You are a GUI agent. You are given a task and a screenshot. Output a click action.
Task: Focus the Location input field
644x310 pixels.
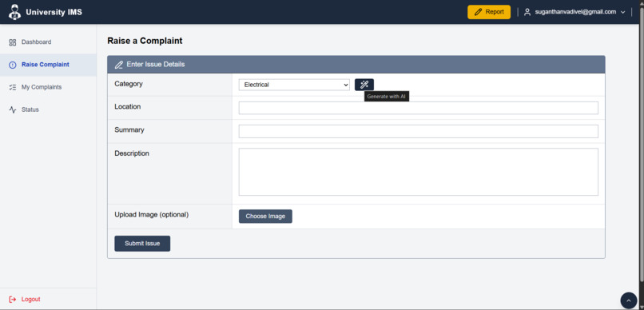[x=418, y=108]
